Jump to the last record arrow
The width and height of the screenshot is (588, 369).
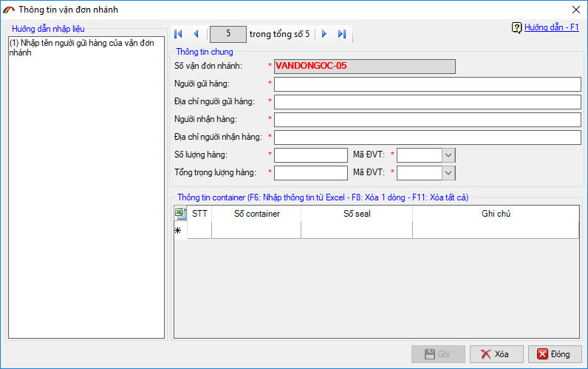click(x=341, y=34)
